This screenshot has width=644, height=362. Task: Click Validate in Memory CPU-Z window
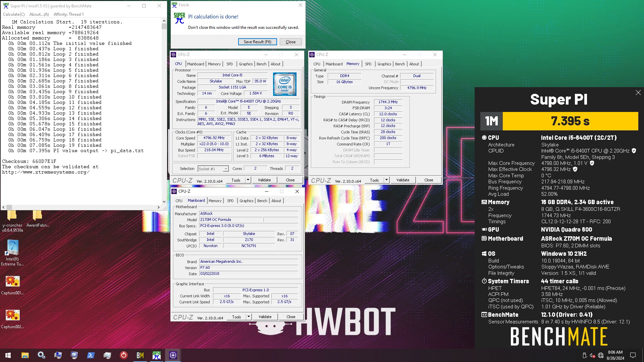point(403,180)
